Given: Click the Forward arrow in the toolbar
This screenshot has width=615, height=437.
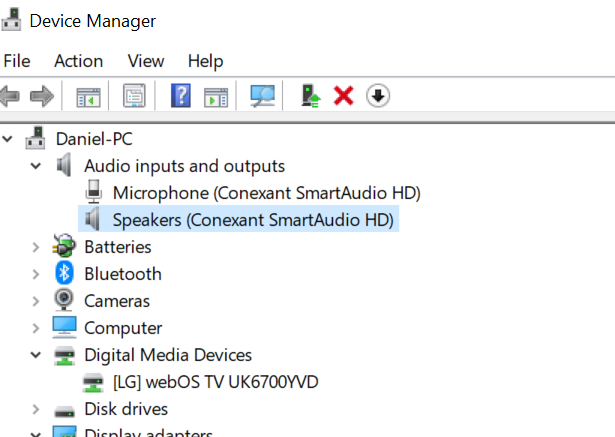Looking at the screenshot, I should pyautogui.click(x=41, y=96).
